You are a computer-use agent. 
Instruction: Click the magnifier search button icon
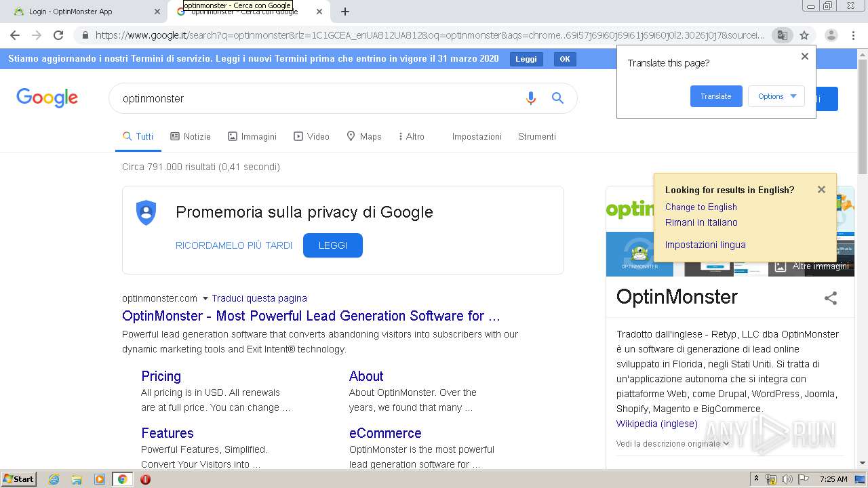point(557,98)
